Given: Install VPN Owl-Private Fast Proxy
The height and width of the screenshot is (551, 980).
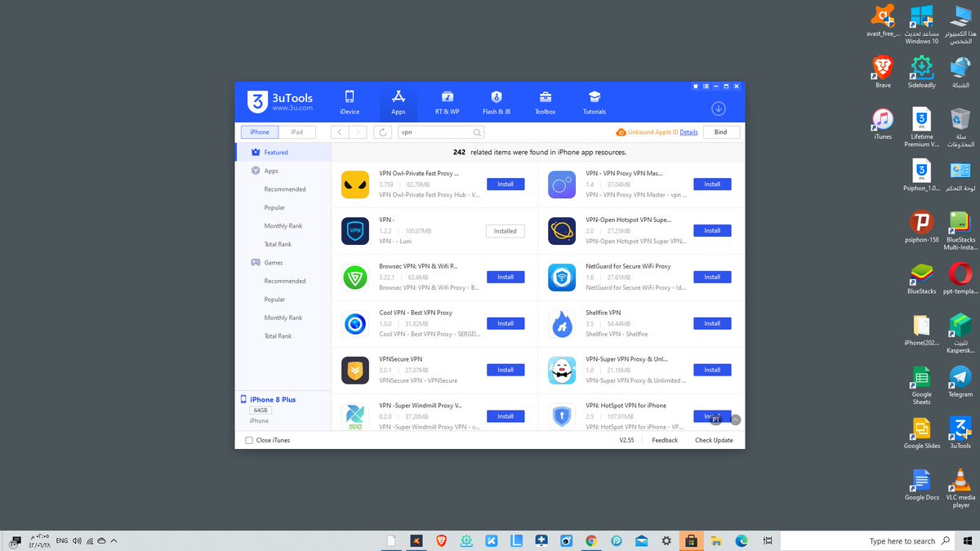Looking at the screenshot, I should tap(506, 184).
